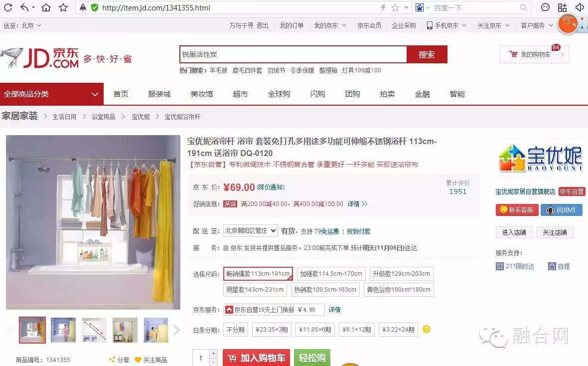
Task: Click the star icon inside address bar
Action: coord(395,7)
